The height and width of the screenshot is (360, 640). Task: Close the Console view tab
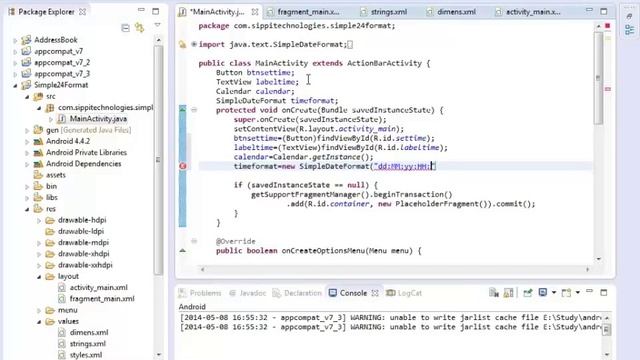point(375,293)
